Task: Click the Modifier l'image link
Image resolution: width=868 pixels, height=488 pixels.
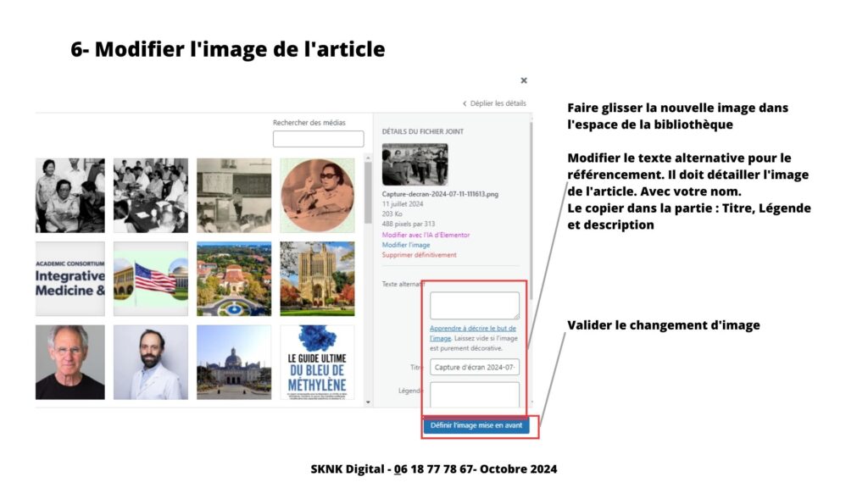Action: 406,245
